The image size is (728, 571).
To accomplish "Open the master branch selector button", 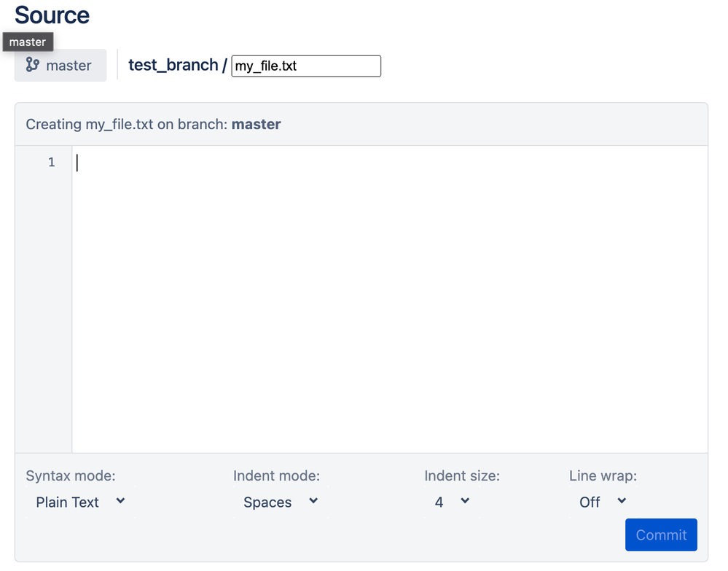I will (60, 66).
